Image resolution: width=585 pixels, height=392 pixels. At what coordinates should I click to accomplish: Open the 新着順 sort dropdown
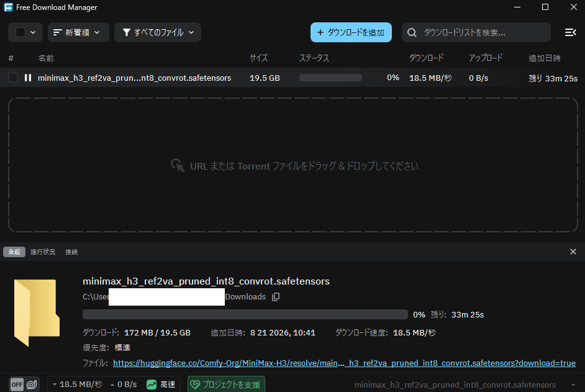(x=78, y=32)
